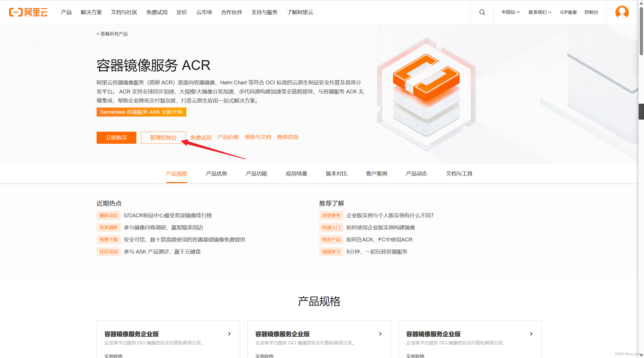This screenshot has height=358, width=644.
Task: Open the 解决方案 navigation menu
Action: tap(91, 12)
